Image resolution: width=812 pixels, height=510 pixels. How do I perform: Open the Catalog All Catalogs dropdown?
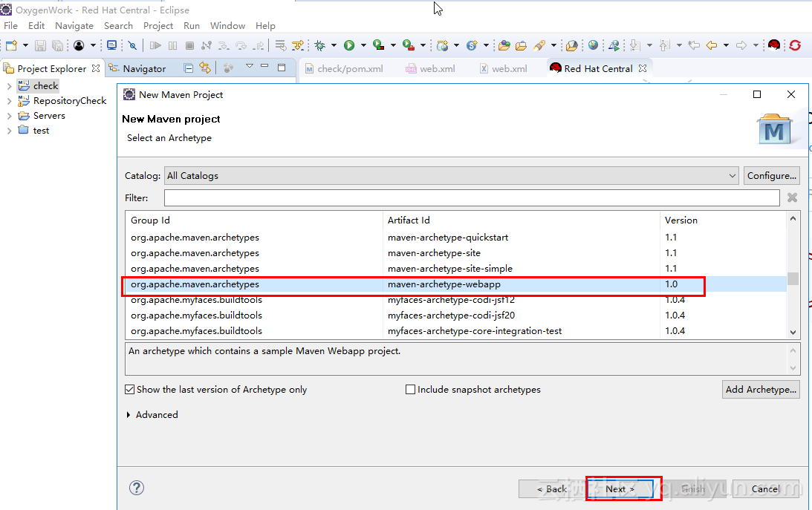[451, 176]
